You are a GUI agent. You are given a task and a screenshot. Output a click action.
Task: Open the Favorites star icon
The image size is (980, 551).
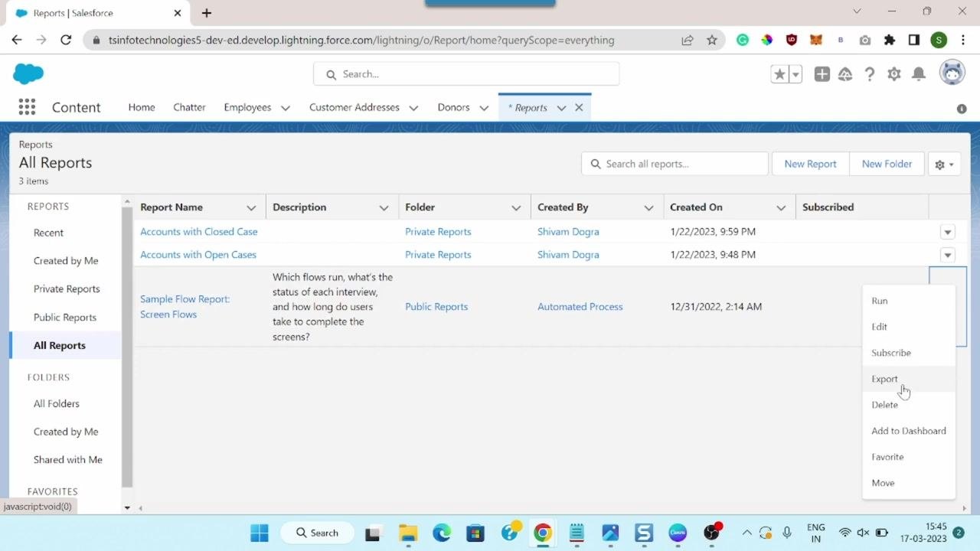779,74
